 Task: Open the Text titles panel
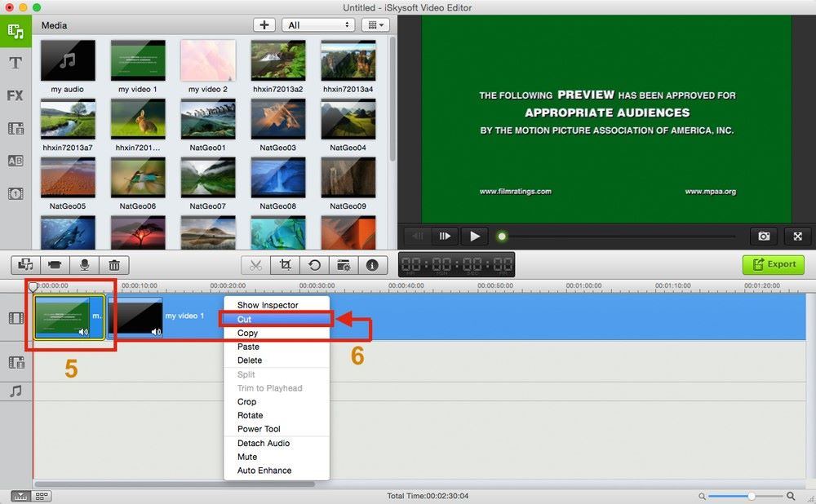tap(16, 64)
